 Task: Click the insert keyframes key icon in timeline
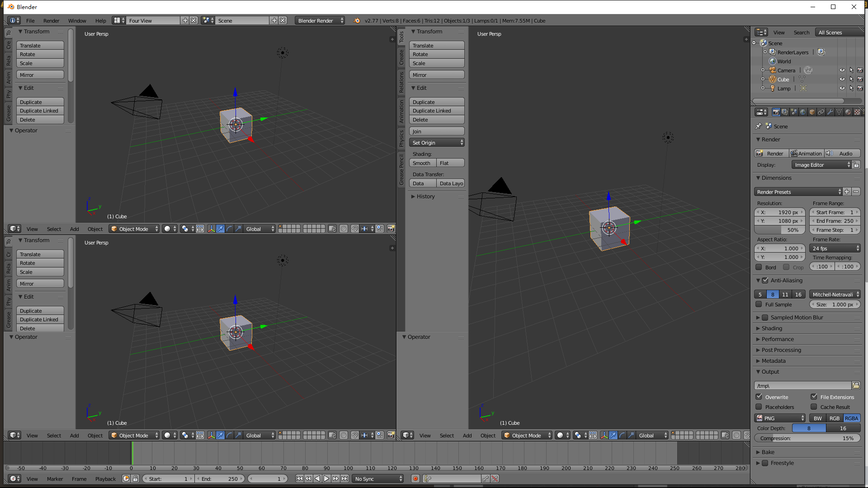485,479
